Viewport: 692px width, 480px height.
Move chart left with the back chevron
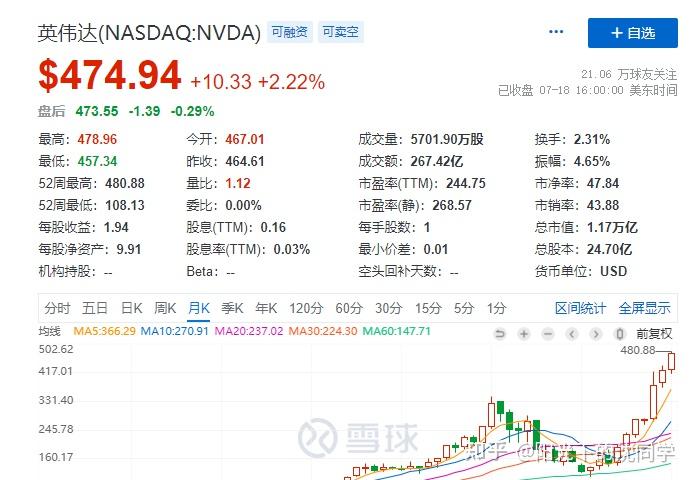tap(572, 334)
